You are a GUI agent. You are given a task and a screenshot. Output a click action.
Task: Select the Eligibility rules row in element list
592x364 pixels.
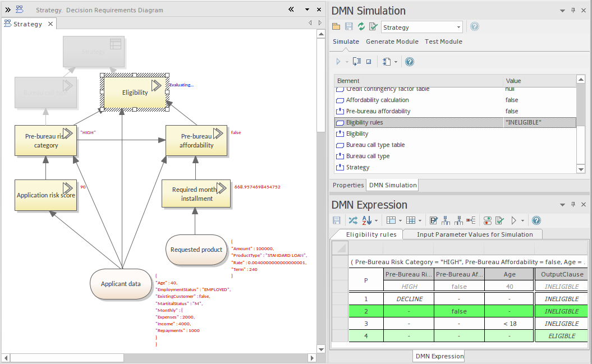click(365, 122)
